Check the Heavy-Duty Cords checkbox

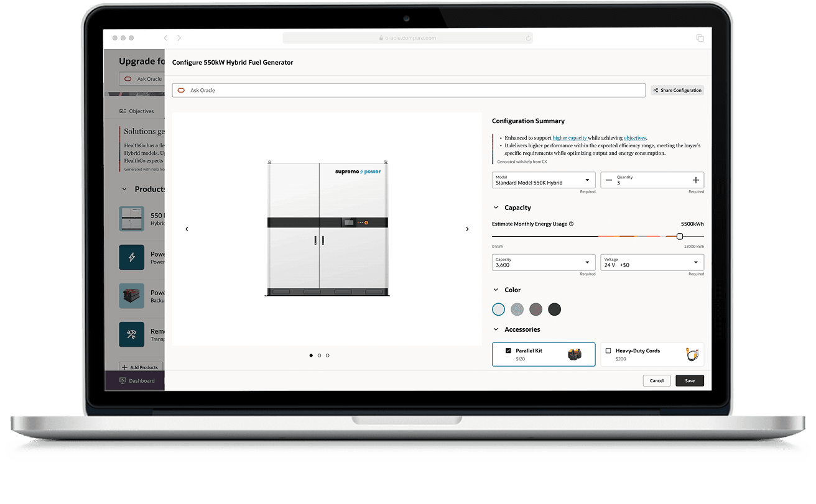point(608,351)
